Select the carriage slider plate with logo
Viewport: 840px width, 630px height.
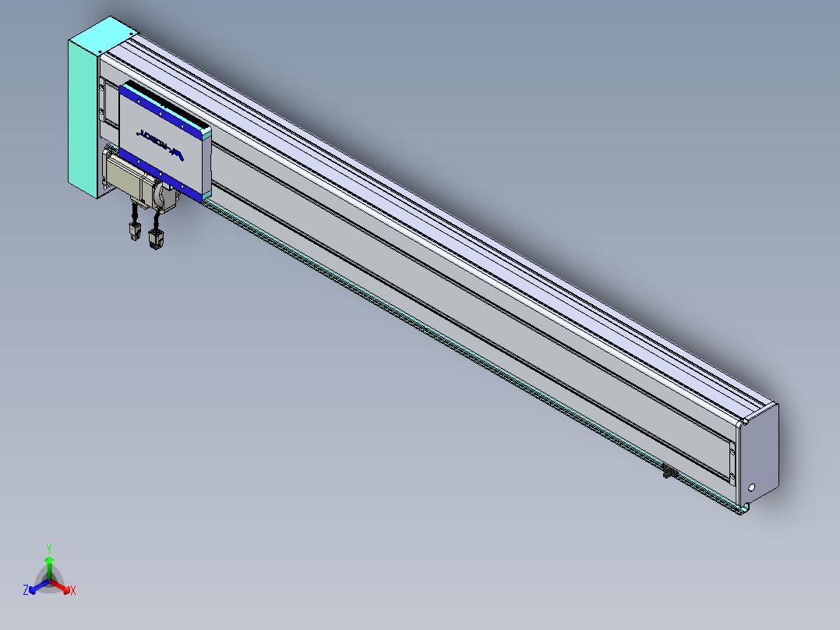coord(165,143)
